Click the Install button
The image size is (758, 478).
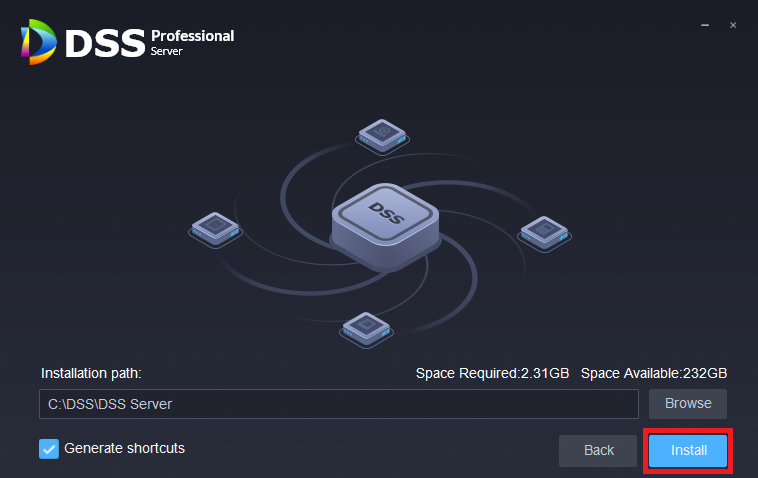(688, 450)
